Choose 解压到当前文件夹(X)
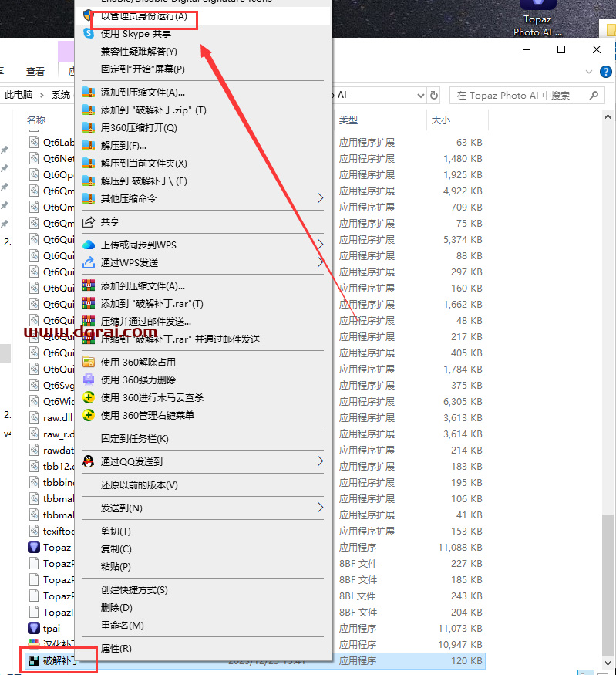Screen dimensions: 616x675 tap(143, 163)
